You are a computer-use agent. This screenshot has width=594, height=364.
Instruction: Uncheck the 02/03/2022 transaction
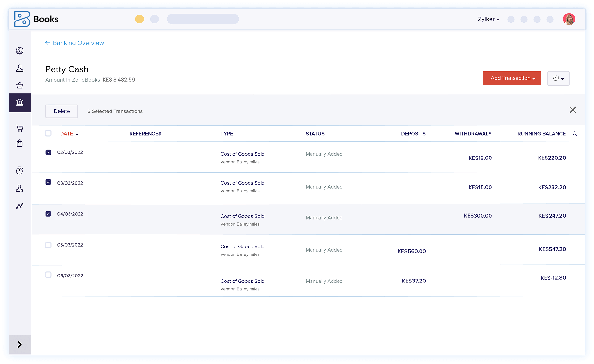[x=48, y=152]
